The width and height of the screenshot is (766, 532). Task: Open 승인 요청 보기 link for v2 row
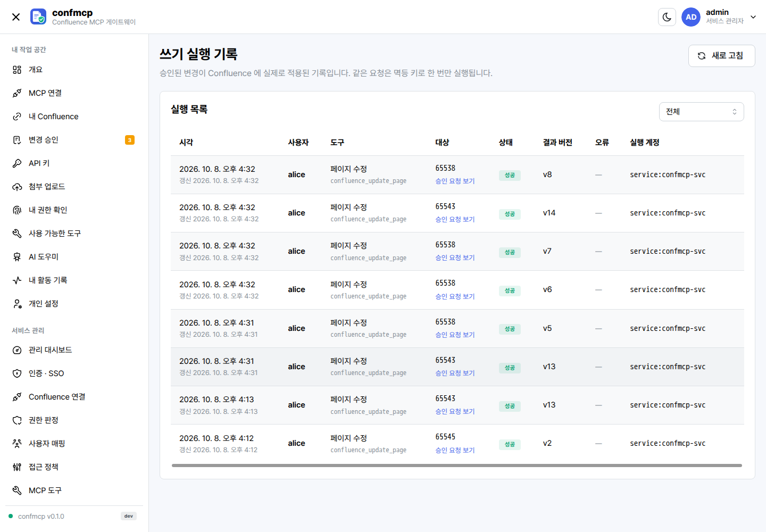[x=455, y=450]
